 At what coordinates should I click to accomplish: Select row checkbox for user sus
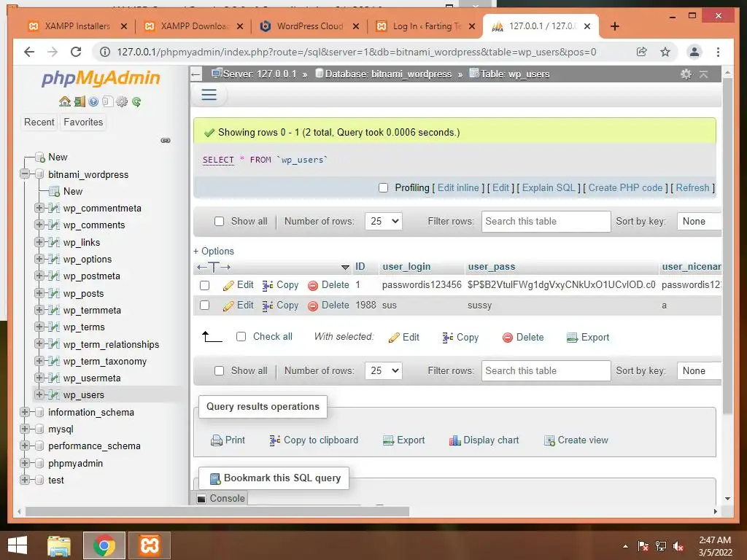click(x=205, y=306)
